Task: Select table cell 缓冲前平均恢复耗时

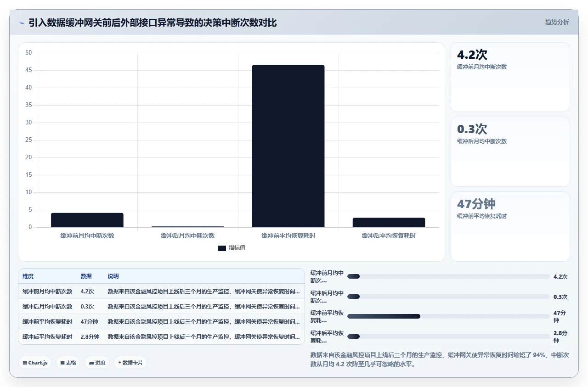Action: pos(47,322)
